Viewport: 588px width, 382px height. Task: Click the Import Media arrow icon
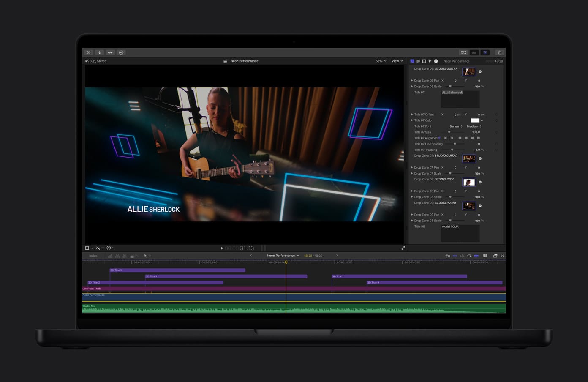(99, 52)
